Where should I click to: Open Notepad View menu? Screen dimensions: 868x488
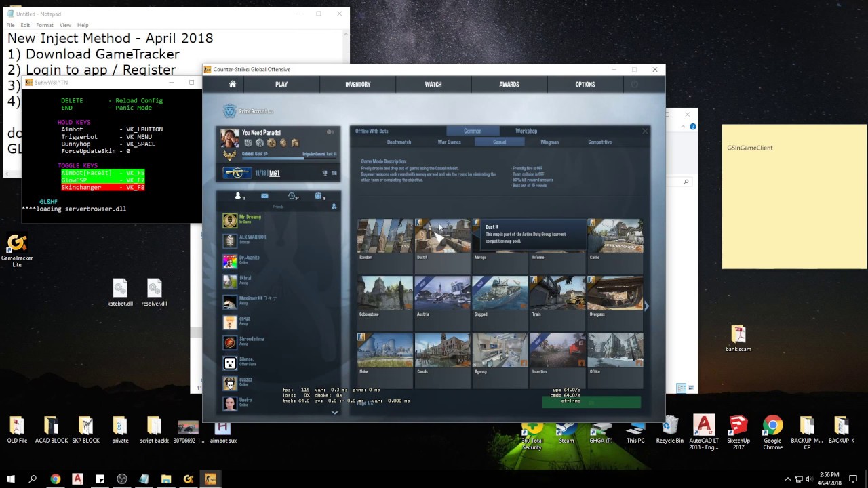tap(65, 25)
